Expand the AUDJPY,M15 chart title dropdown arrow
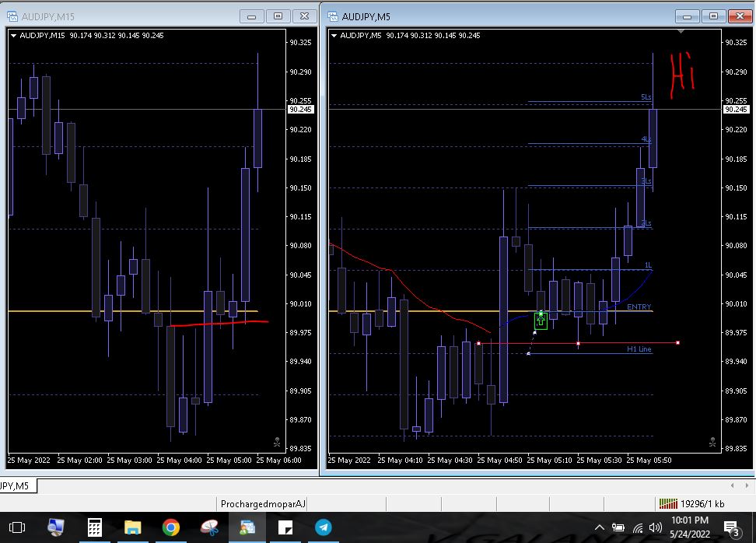The image size is (756, 543). pyautogui.click(x=14, y=36)
